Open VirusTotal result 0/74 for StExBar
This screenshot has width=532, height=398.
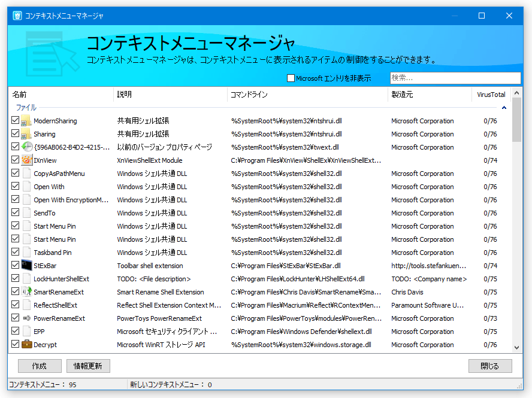click(490, 266)
